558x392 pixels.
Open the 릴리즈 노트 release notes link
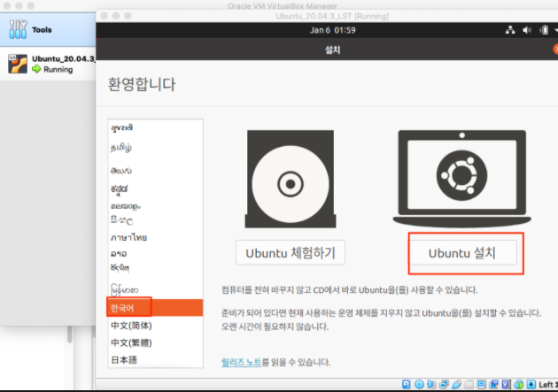[241, 362]
